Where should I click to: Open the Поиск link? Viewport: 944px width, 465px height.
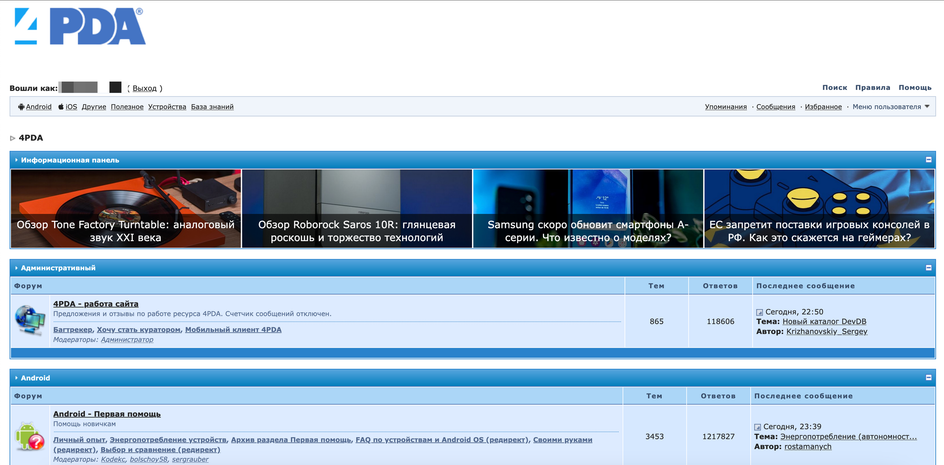834,87
